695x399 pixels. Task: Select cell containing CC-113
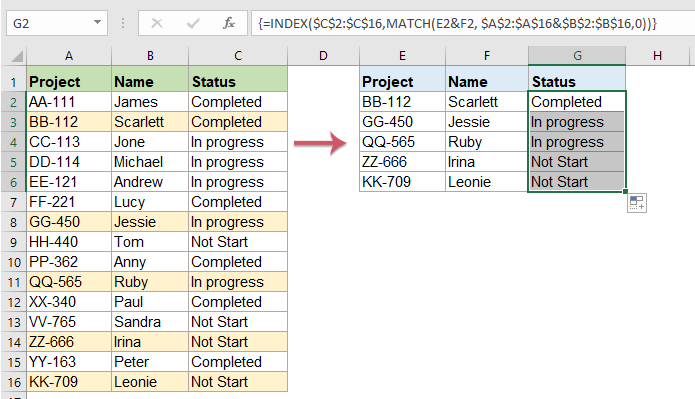click(x=69, y=142)
